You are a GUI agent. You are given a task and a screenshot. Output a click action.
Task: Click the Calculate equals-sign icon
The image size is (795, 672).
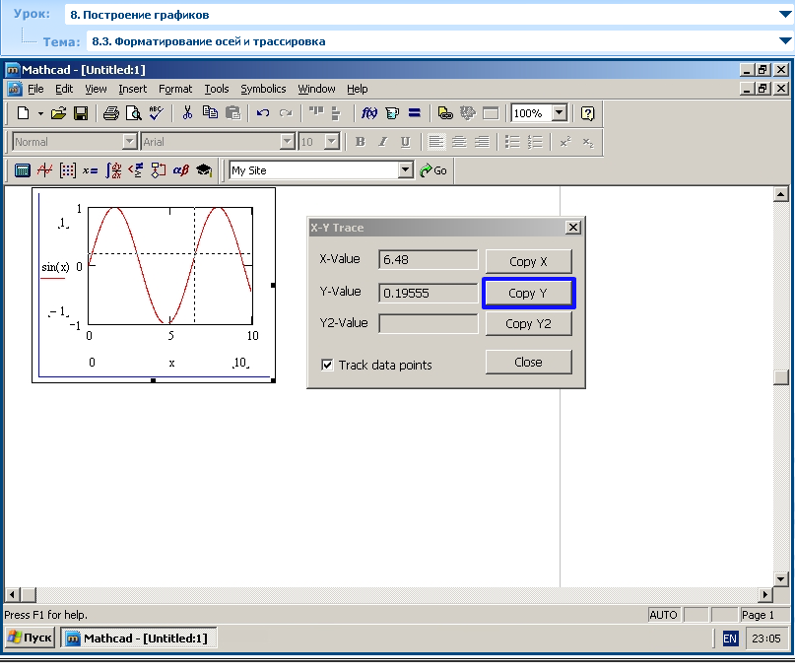click(414, 113)
